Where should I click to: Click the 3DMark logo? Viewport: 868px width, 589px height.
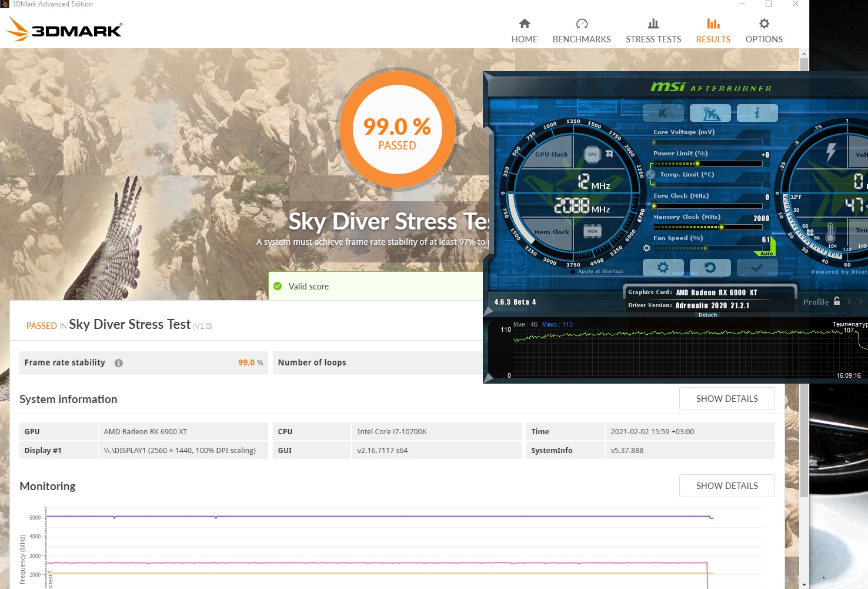[x=64, y=29]
